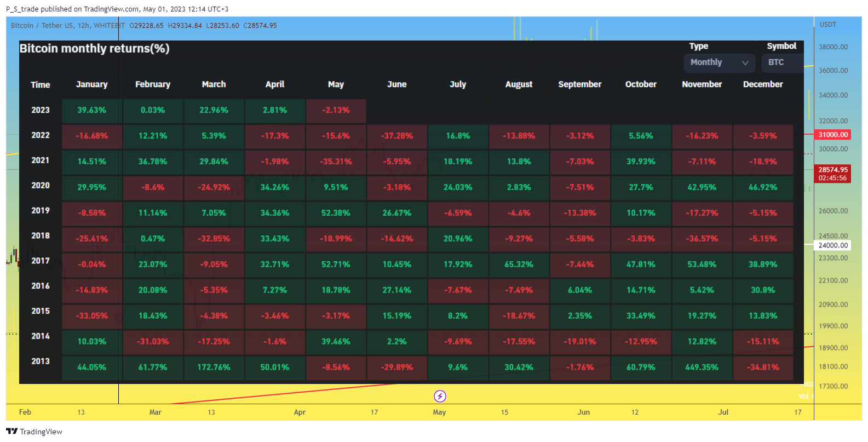Click the 60.79% cell for October 2013
Viewport: 868px width, 442px height.
[641, 368]
